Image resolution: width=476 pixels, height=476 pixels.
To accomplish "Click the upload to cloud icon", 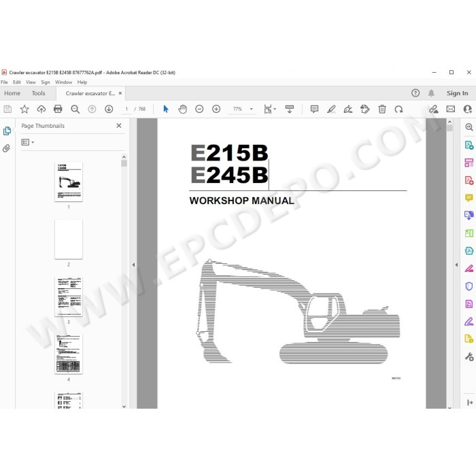I will click(41, 109).
